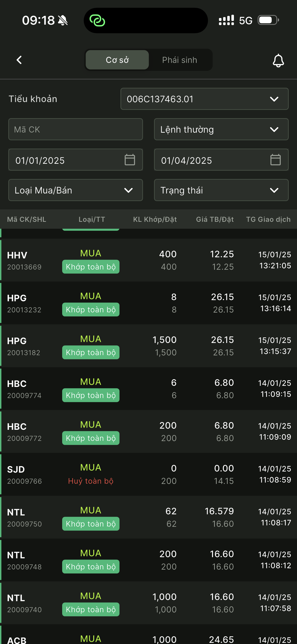Tap the green link icon in the Dynamic Island
Screen dimensions: 297x644
point(97,20)
